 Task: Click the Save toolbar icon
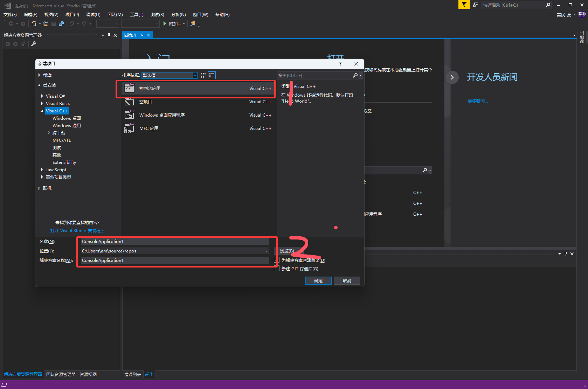click(x=54, y=23)
